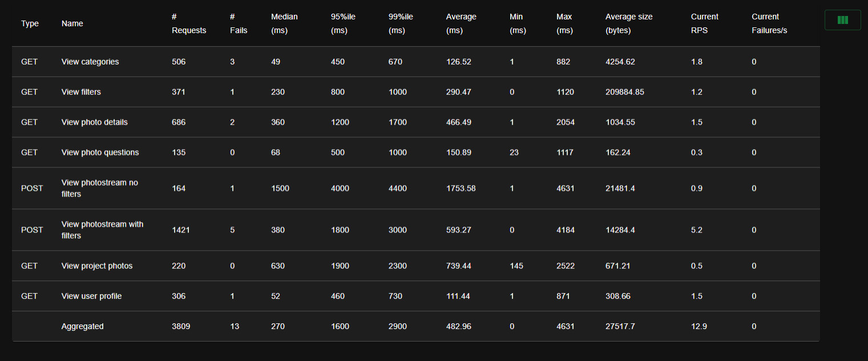This screenshot has height=361, width=868.
Task: Sort by Min (ms) column header
Action: pos(518,23)
